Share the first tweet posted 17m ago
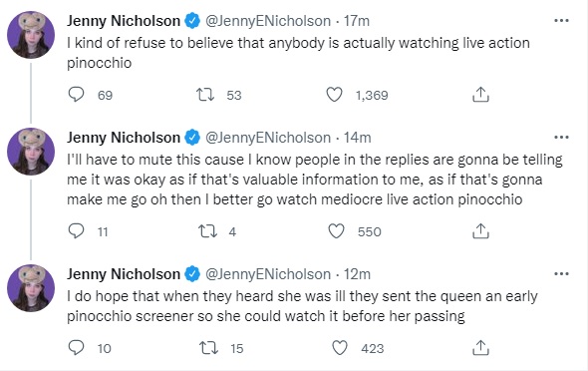This screenshot has width=588, height=371. [x=480, y=95]
